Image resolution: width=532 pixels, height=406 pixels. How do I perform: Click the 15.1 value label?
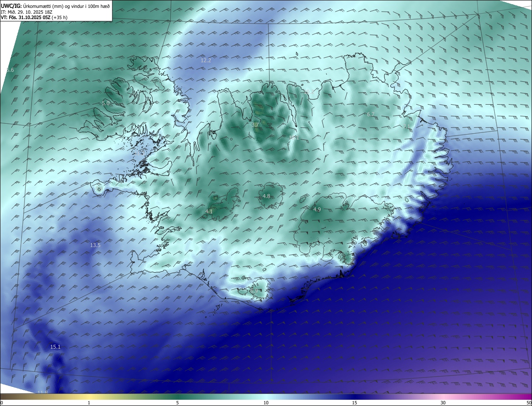pyautogui.click(x=55, y=347)
